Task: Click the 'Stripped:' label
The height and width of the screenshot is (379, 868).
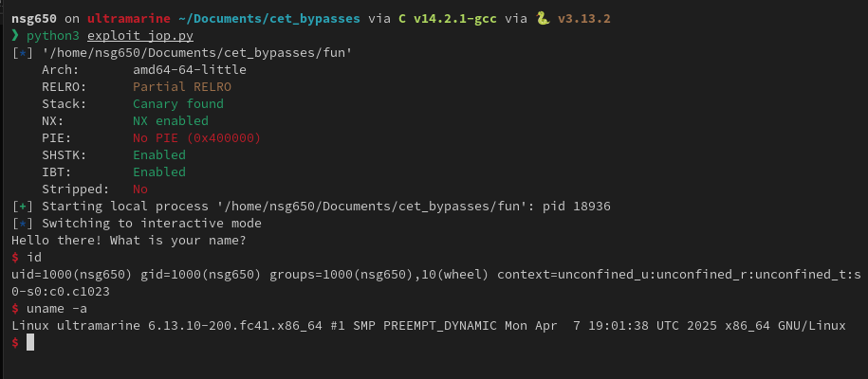Action: coord(76,189)
